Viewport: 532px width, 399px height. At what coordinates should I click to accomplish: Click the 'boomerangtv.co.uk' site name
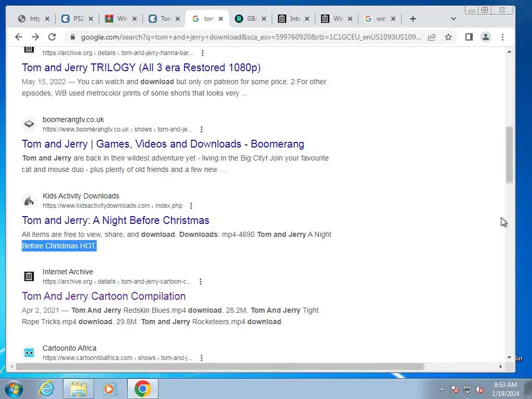coord(73,119)
